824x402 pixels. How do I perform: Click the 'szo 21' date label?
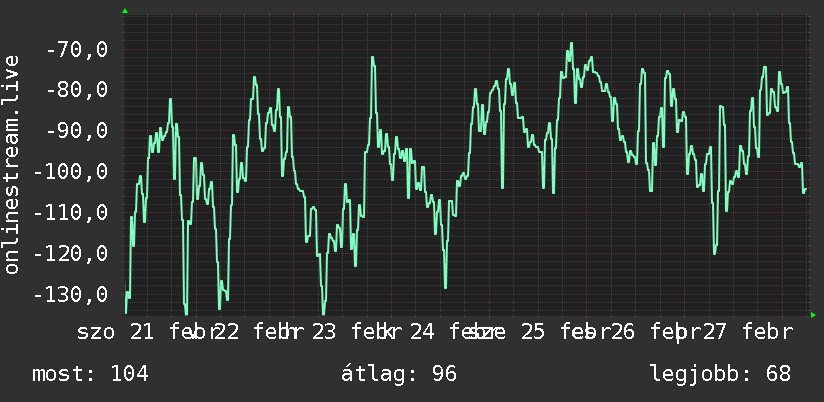(116, 332)
